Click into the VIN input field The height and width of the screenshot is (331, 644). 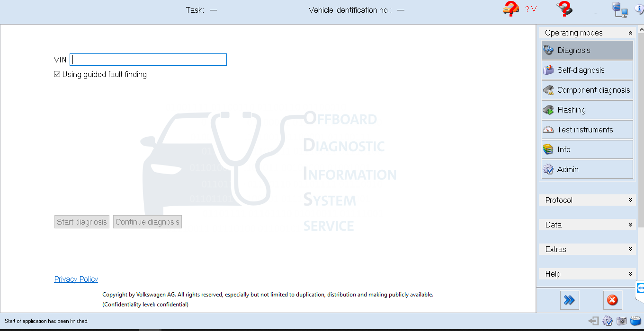click(148, 60)
